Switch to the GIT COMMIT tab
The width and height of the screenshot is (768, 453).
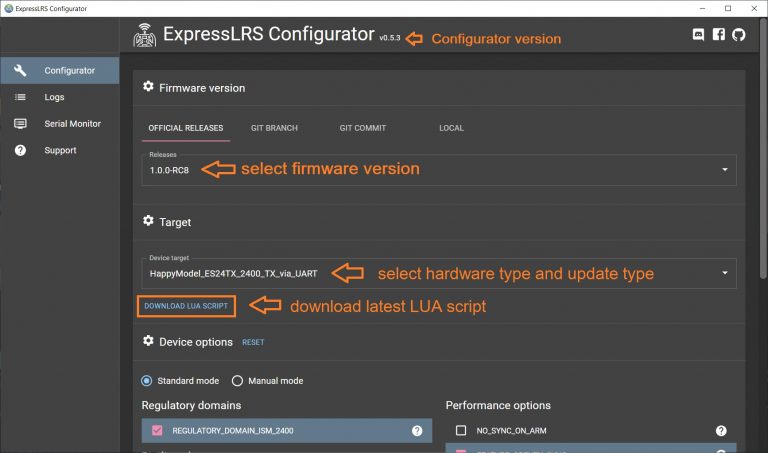click(x=362, y=128)
